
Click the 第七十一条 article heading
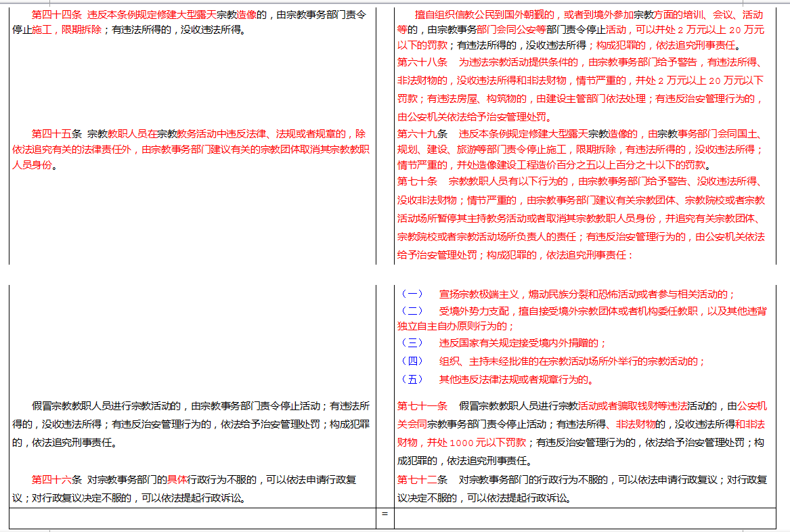[422, 406]
